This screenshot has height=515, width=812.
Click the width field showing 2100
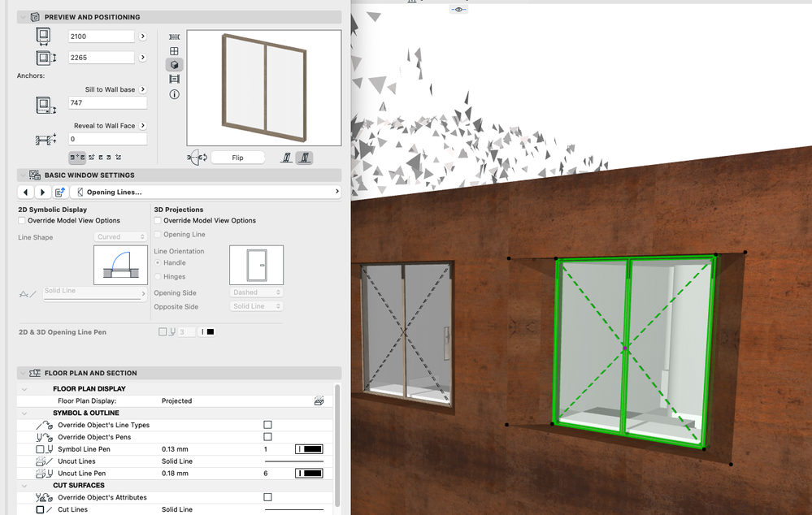click(102, 37)
